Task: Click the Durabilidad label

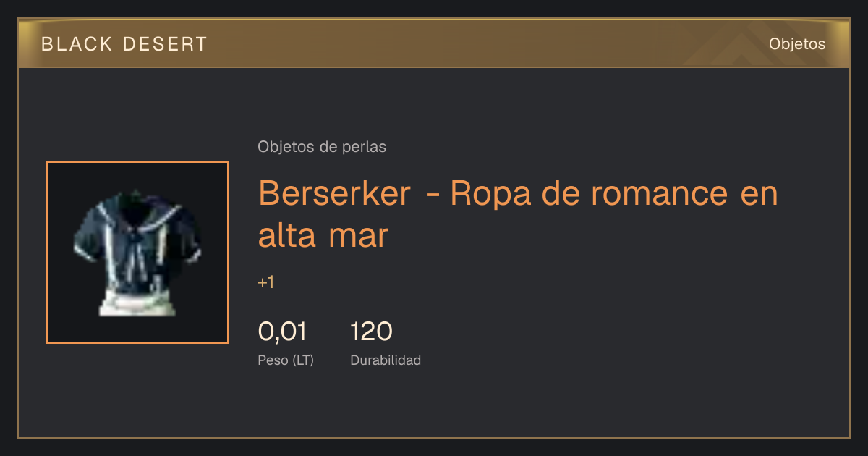Action: pos(386,360)
